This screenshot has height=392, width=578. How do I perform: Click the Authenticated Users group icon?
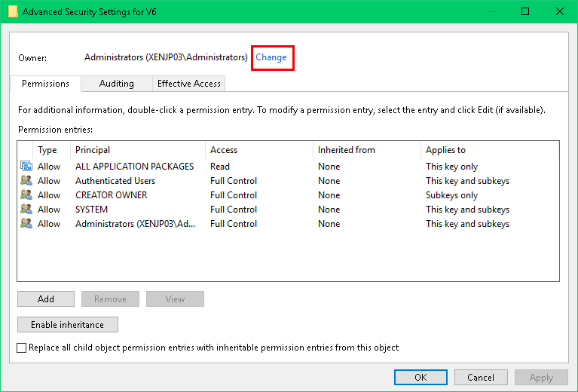26,181
